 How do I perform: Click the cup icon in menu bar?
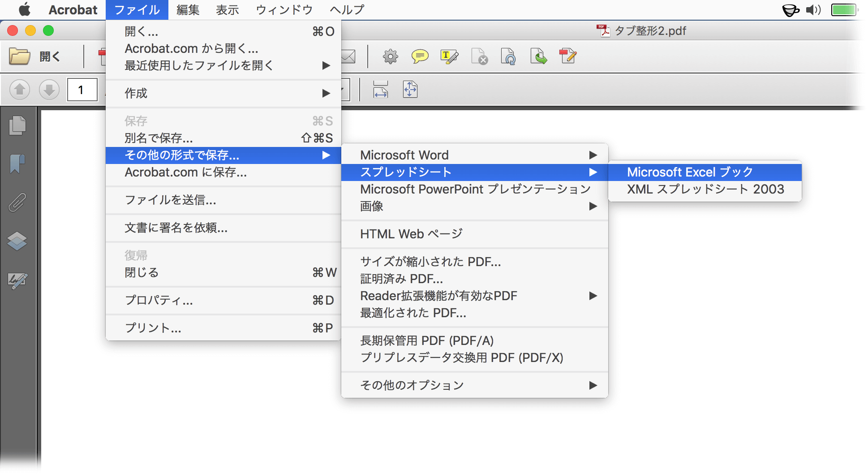click(x=791, y=10)
